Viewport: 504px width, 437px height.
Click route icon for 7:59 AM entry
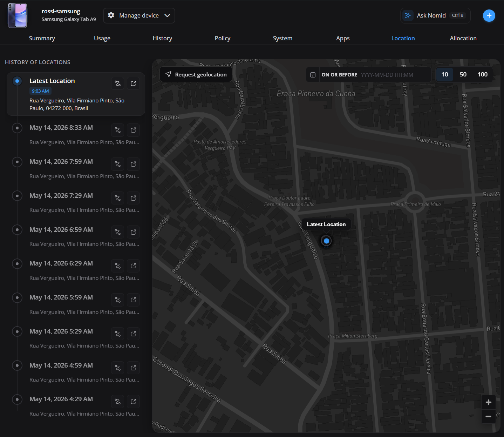(x=118, y=164)
